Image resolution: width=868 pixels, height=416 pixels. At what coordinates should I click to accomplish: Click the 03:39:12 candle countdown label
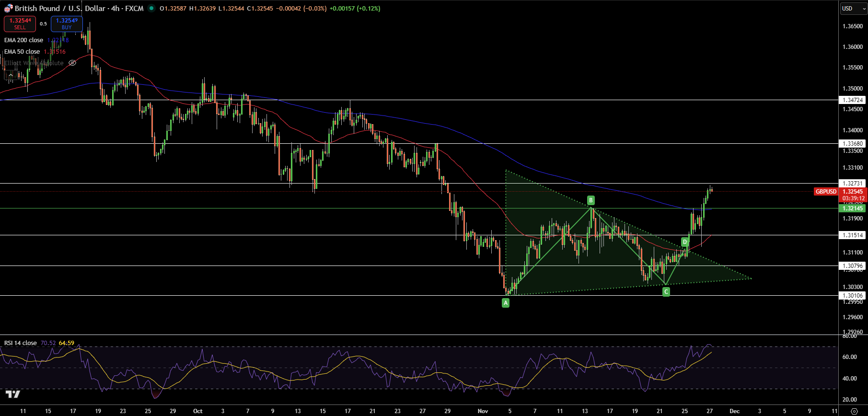pyautogui.click(x=853, y=198)
